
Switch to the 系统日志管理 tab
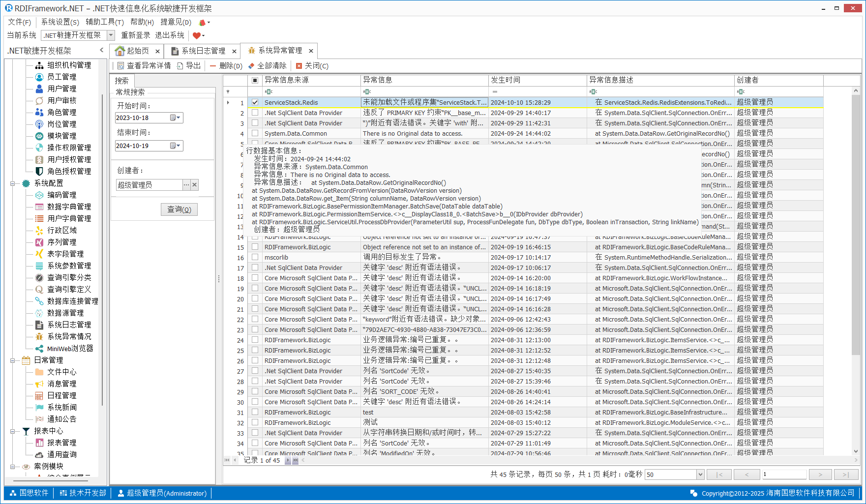[203, 51]
